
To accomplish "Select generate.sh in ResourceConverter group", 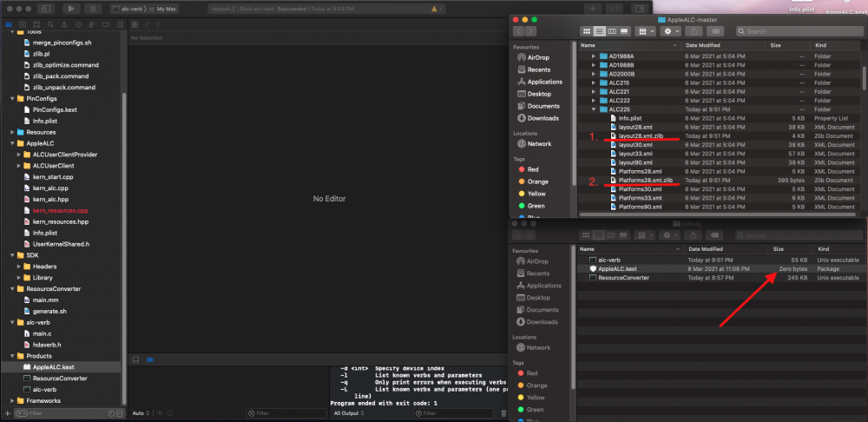I will click(49, 311).
